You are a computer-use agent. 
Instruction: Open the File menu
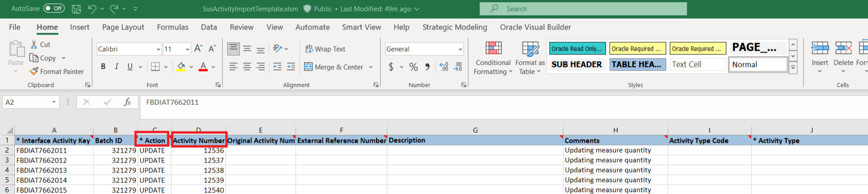15,27
